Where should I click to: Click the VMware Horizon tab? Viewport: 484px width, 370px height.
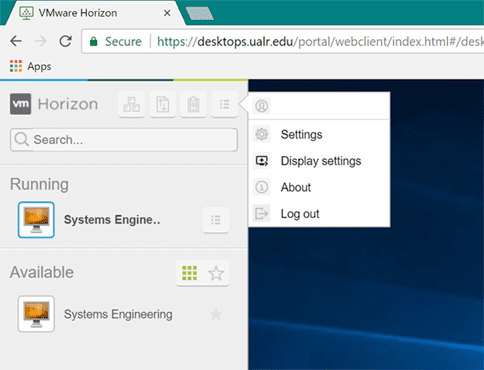[x=95, y=13]
